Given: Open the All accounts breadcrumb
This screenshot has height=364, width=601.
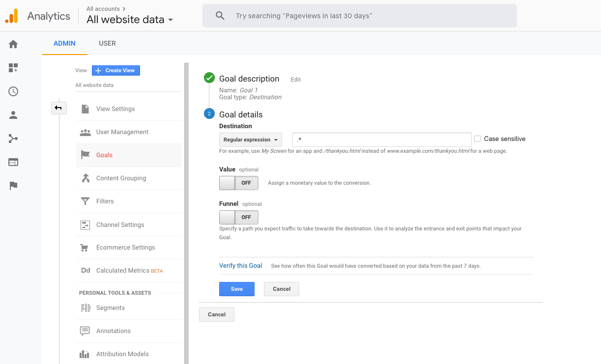Looking at the screenshot, I should (106, 9).
